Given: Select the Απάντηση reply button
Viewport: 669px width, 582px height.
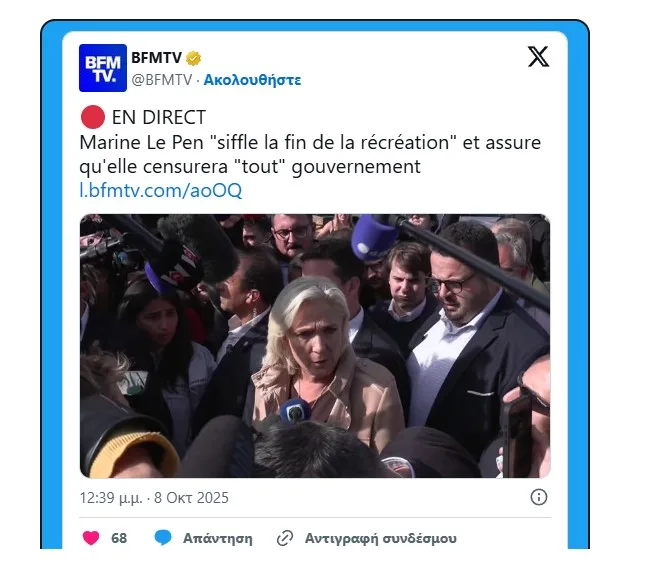Looking at the screenshot, I should coord(218,538).
